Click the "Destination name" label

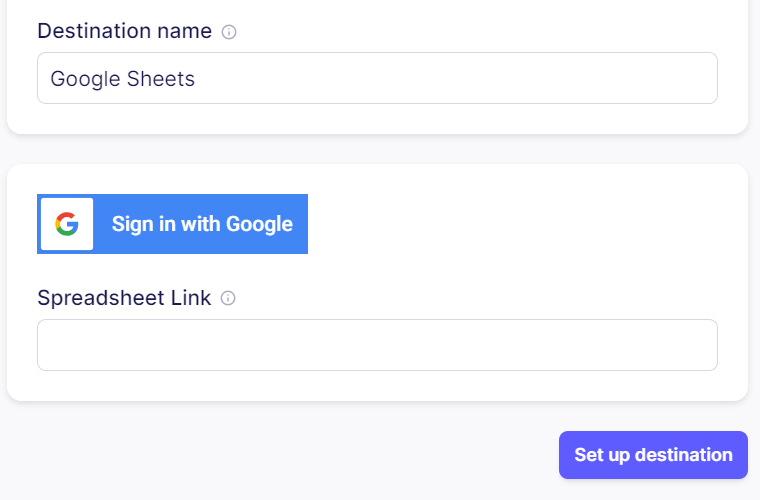coord(124,31)
